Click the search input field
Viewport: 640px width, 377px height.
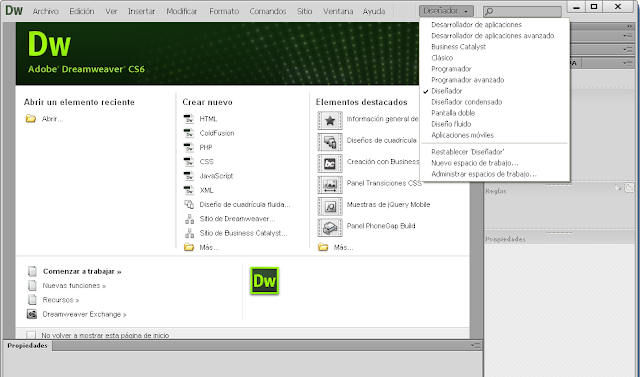coord(522,11)
